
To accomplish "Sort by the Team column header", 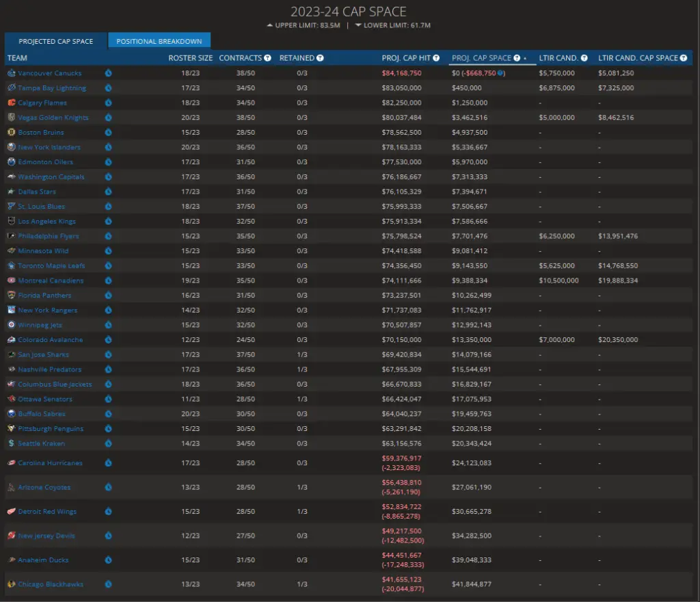I will coord(17,58).
